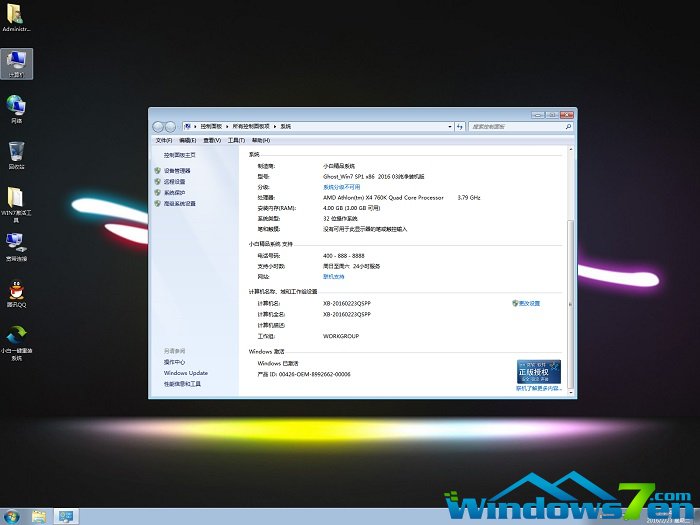The height and width of the screenshot is (525, 700).
Task: Click the search magnifier icon
Action: tap(568, 127)
